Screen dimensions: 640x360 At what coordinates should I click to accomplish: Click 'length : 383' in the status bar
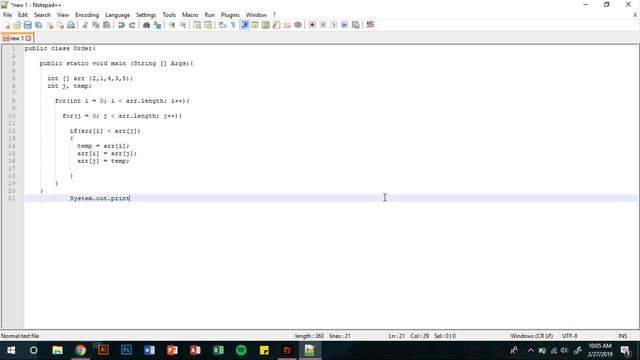[309, 336]
